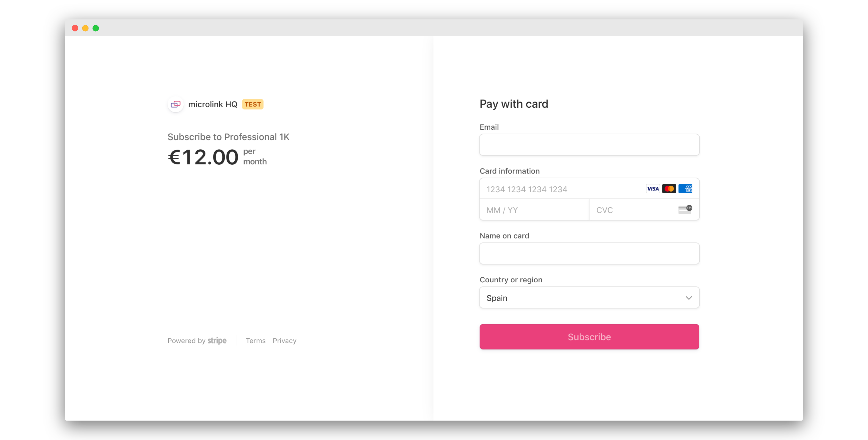Viewport: 868px width, 440px height.
Task: Click the Powered by stripe link
Action: click(x=197, y=341)
